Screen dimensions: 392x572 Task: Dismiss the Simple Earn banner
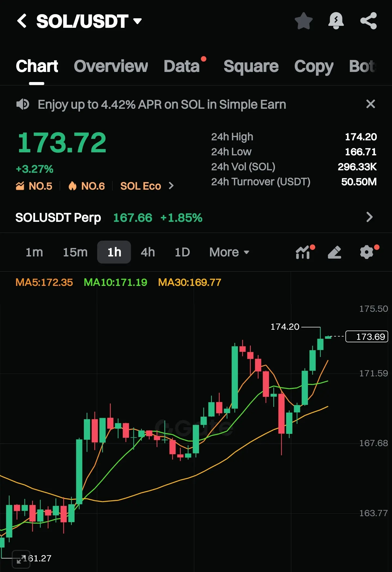point(370,104)
